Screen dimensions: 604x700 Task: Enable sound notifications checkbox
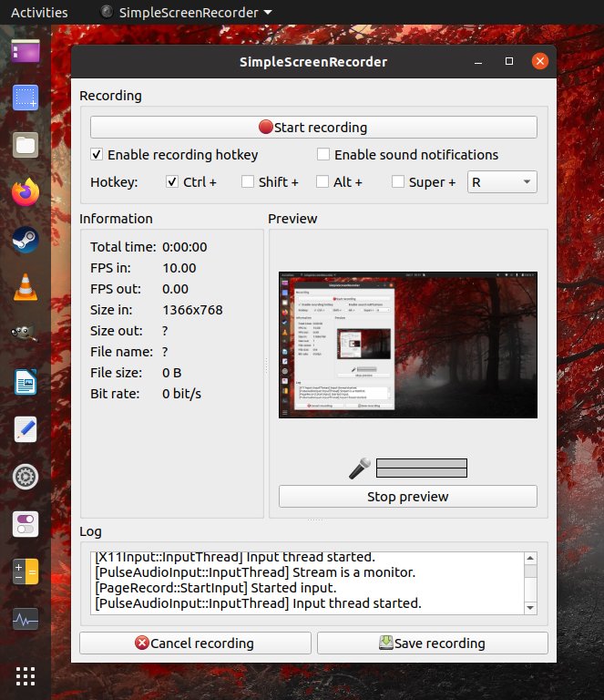(x=322, y=155)
